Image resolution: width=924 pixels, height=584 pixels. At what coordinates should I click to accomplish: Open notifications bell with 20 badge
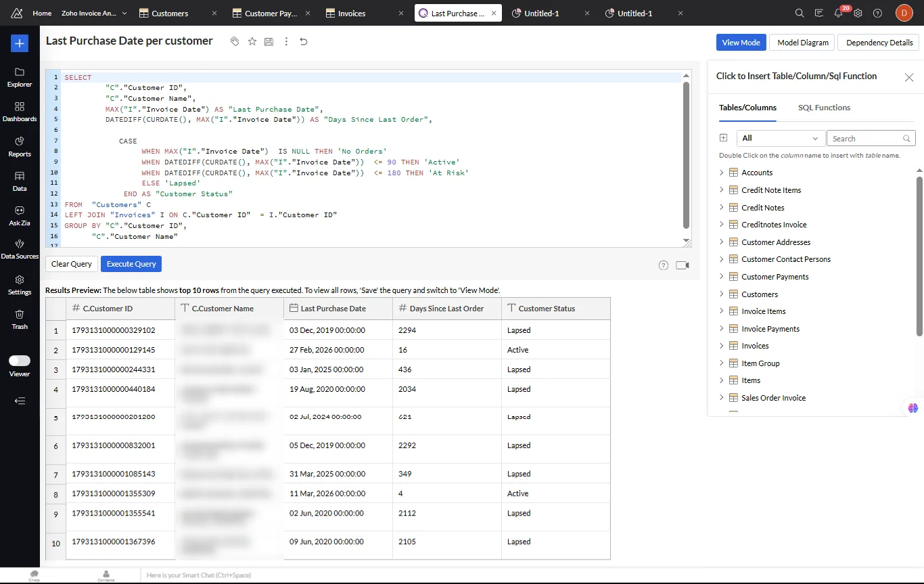tap(839, 13)
